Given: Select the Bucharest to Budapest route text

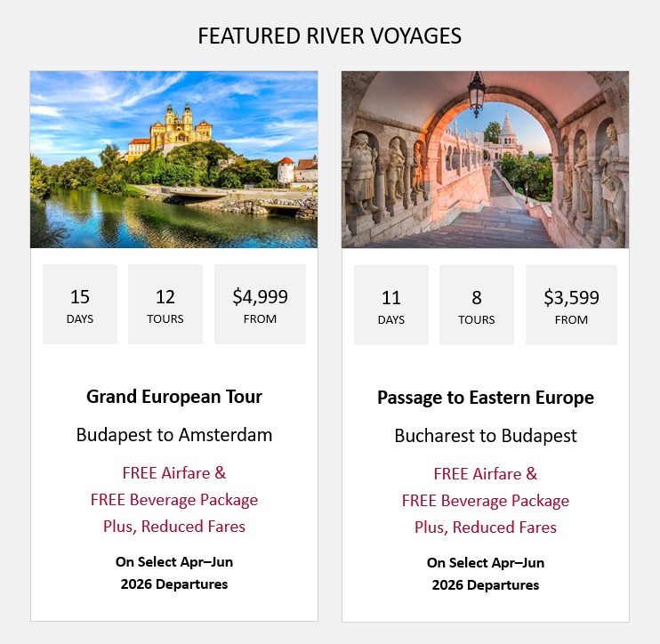Looking at the screenshot, I should click(486, 436).
